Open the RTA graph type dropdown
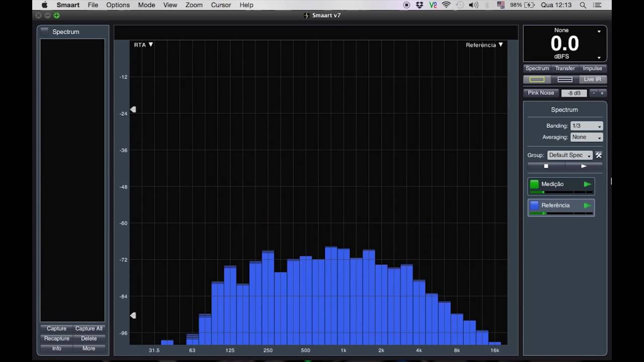 (143, 45)
